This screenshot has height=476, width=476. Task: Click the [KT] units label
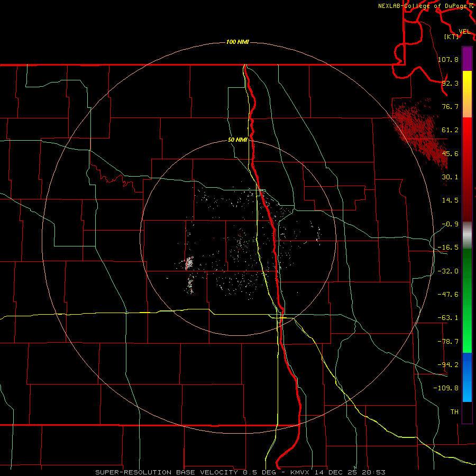point(451,36)
